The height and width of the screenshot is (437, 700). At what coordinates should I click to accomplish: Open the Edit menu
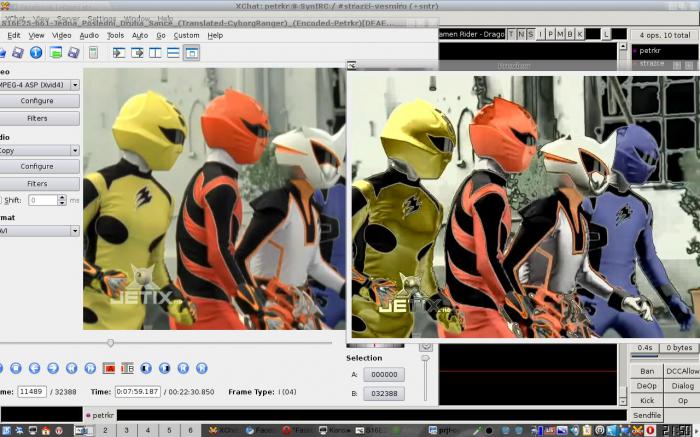13,35
